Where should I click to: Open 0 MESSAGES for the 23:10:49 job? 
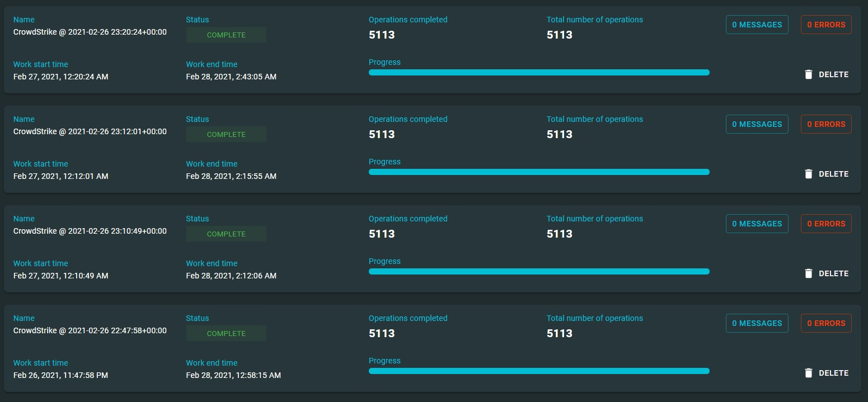click(x=757, y=223)
